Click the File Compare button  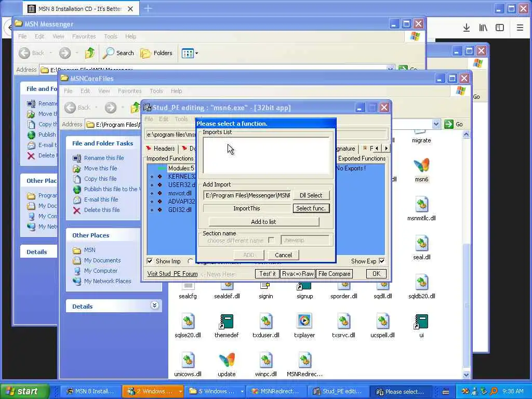coord(334,274)
